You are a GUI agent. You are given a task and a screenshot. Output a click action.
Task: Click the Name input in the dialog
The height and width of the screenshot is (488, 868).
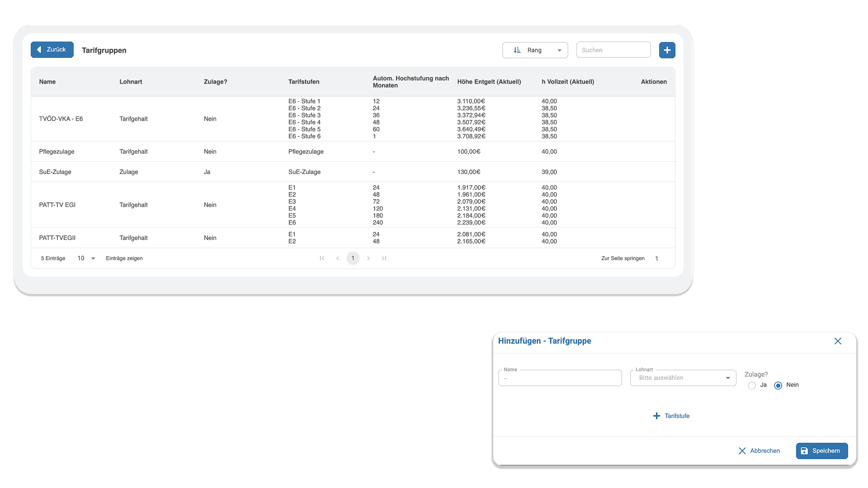tap(560, 378)
